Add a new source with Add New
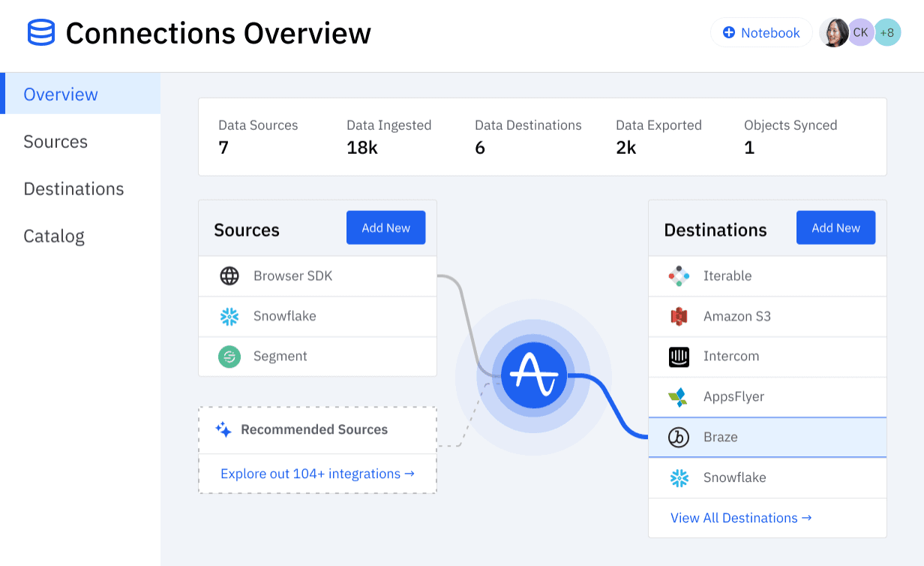This screenshot has height=566, width=924. click(x=385, y=227)
